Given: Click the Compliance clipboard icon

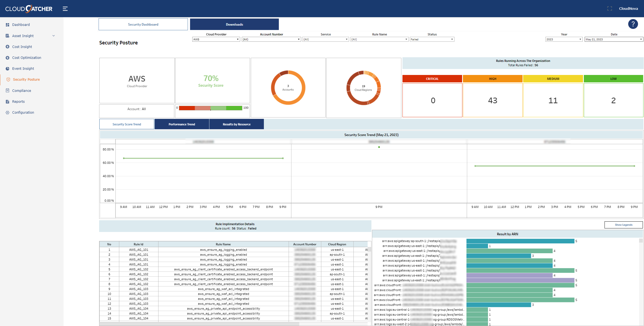Looking at the screenshot, I should [x=7, y=90].
